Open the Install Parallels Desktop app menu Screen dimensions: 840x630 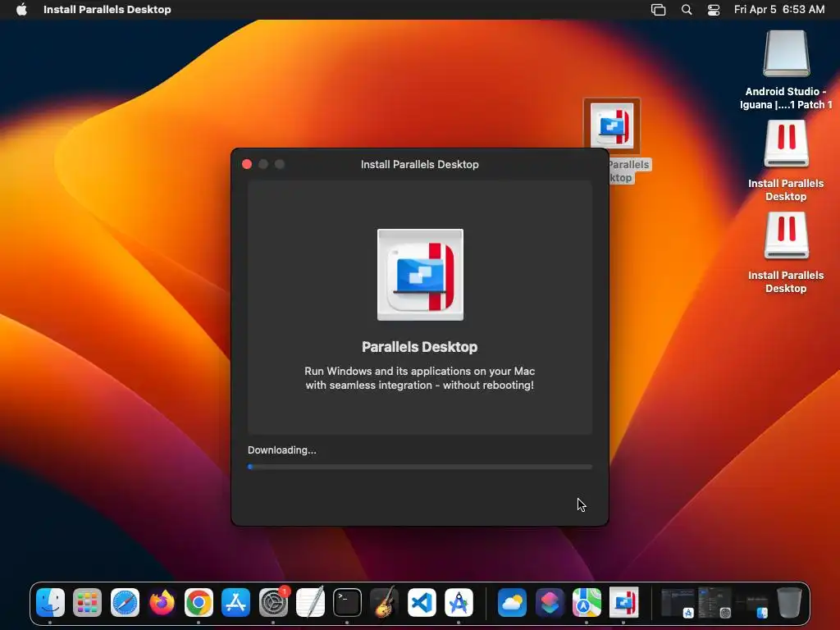(107, 10)
